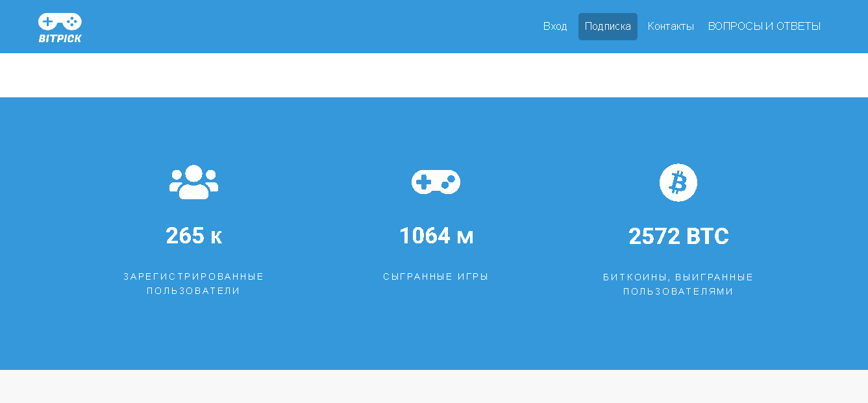
Task: Click the 2572 BTC winnings counter
Action: tap(678, 236)
